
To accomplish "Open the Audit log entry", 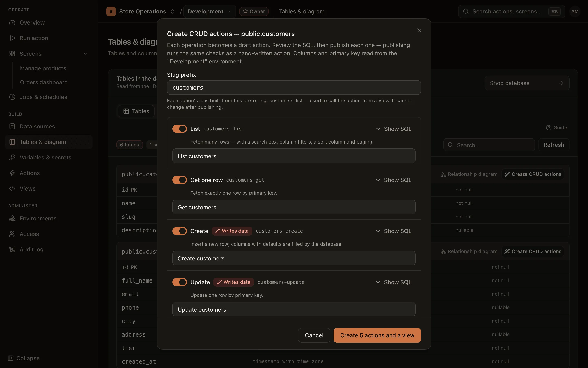I will coord(49,249).
